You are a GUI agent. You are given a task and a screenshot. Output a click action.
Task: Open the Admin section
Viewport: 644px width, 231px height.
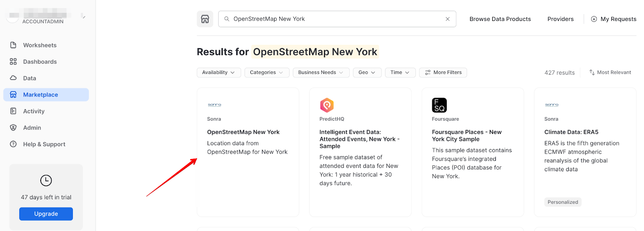46,127
